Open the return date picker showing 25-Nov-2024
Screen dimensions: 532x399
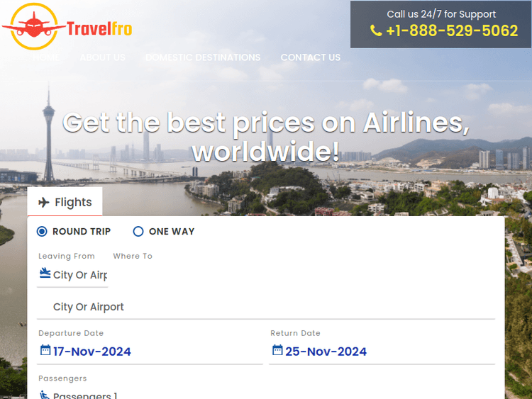[326, 352]
